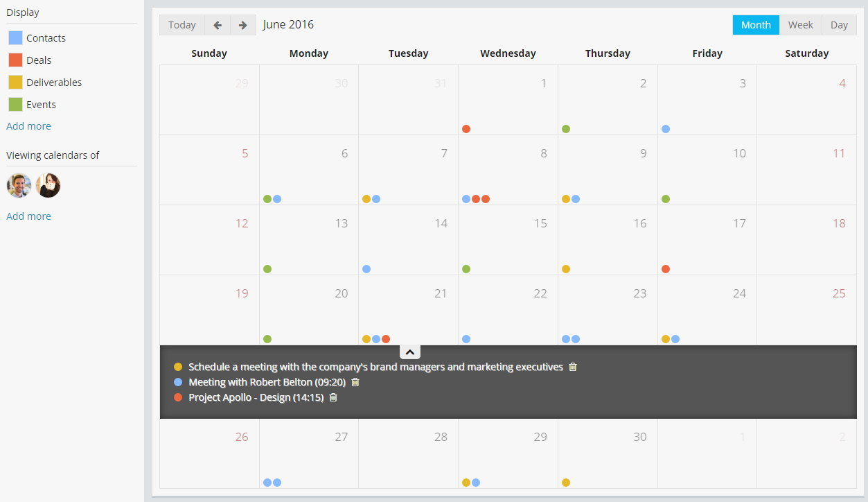
Task: Click the bearded man's calendar avatar
Action: [x=19, y=186]
